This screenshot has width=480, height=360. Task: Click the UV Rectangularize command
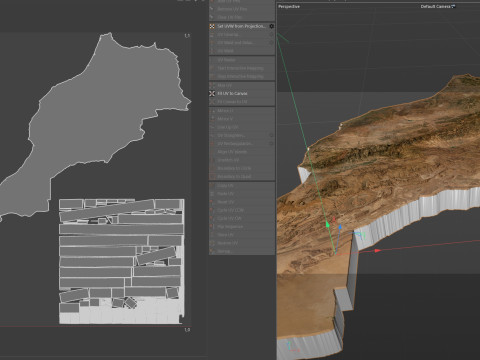pos(242,143)
